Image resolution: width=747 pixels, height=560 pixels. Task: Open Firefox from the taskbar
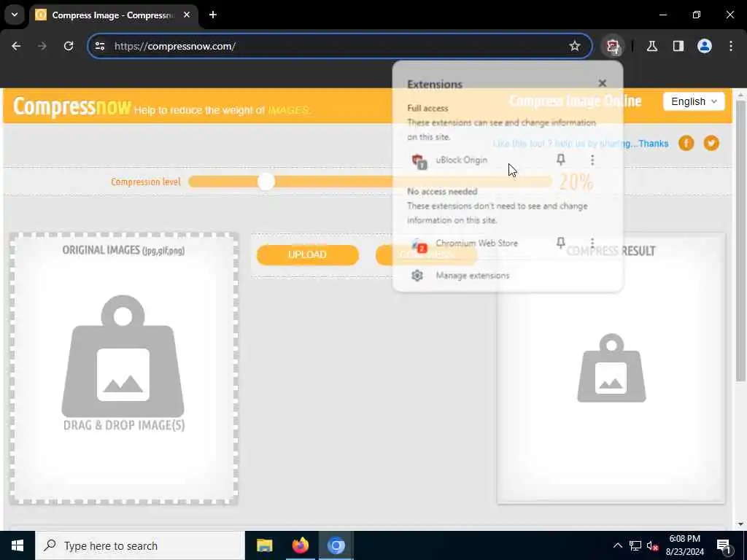click(300, 545)
